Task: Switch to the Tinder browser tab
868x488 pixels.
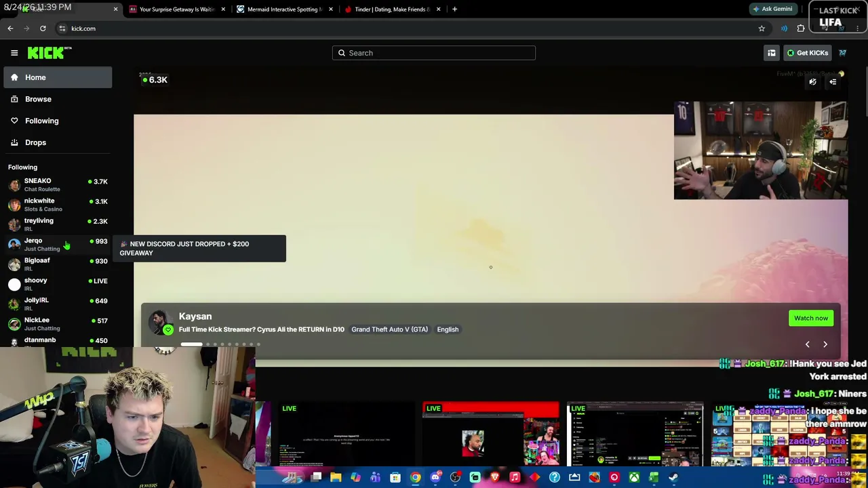Action: pyautogui.click(x=391, y=9)
